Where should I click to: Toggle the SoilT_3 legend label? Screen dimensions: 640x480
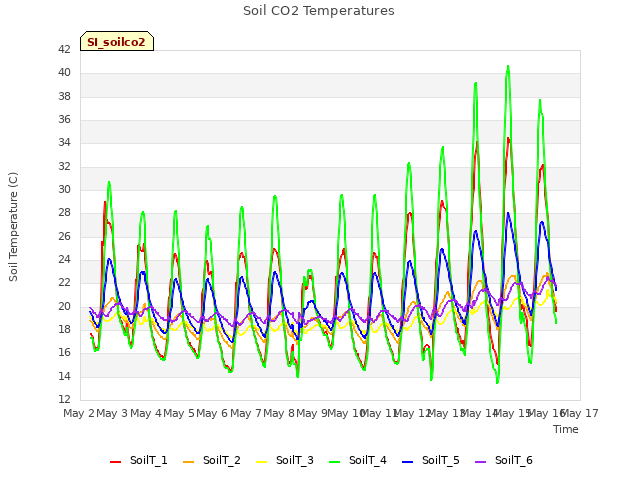pos(295,460)
